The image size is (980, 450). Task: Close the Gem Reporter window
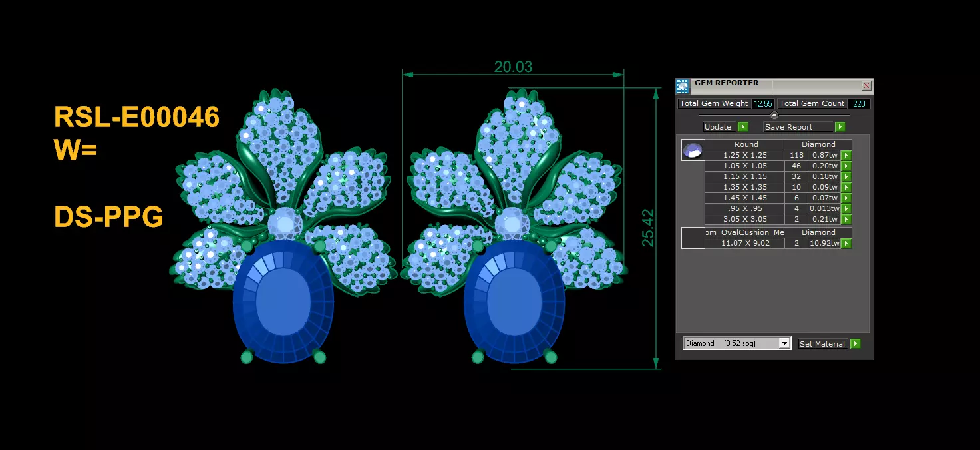tap(866, 86)
